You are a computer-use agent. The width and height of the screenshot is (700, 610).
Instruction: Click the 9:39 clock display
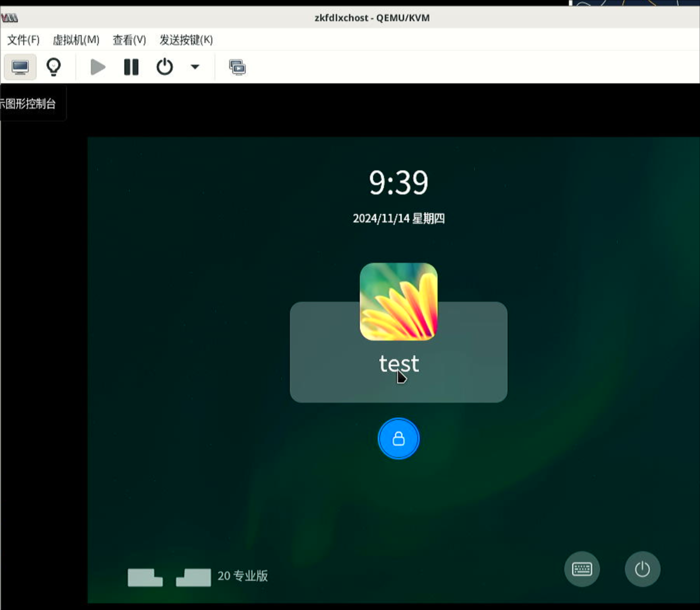tap(398, 182)
